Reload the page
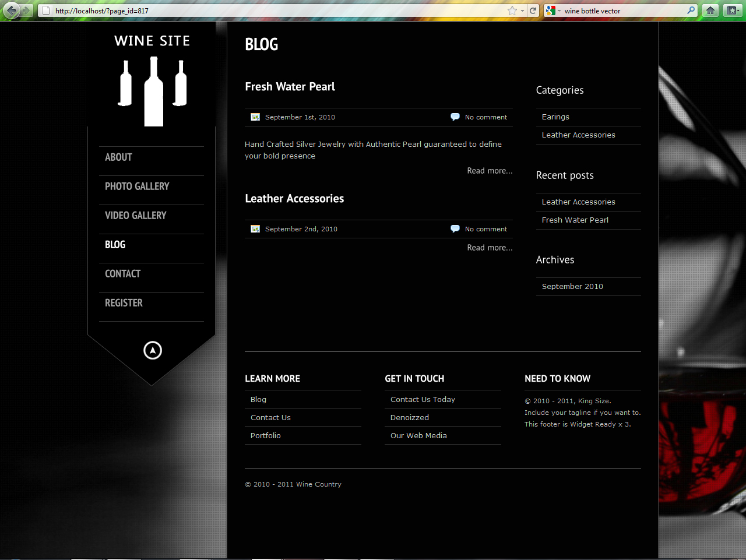746x560 pixels. (533, 10)
